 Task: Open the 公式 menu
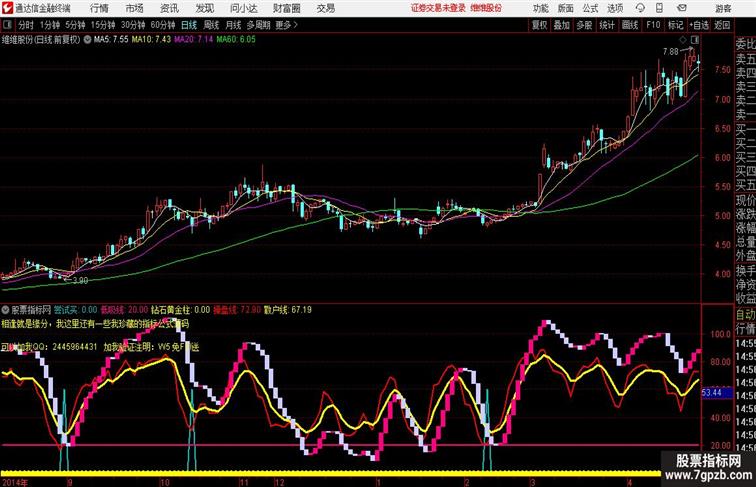click(x=590, y=8)
